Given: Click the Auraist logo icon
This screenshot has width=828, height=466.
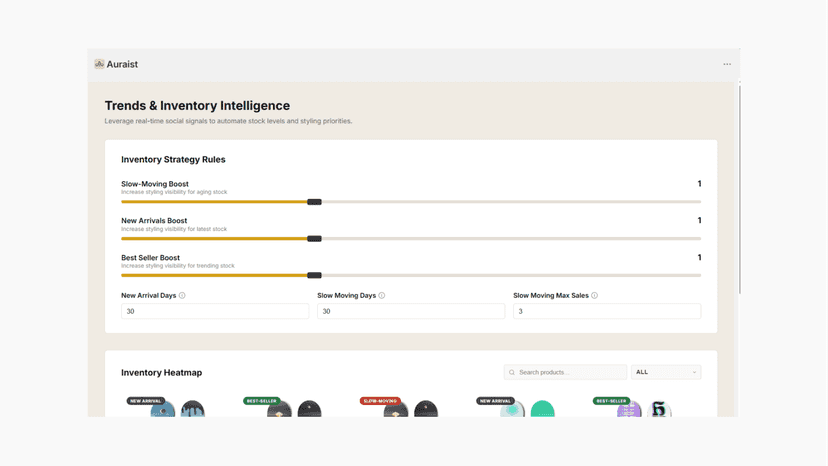Looking at the screenshot, I should pyautogui.click(x=99, y=64).
